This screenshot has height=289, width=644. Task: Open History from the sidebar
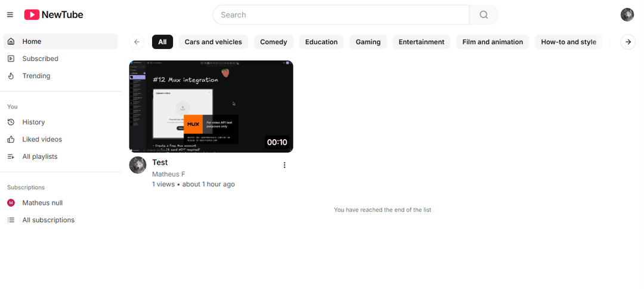click(x=60, y=122)
